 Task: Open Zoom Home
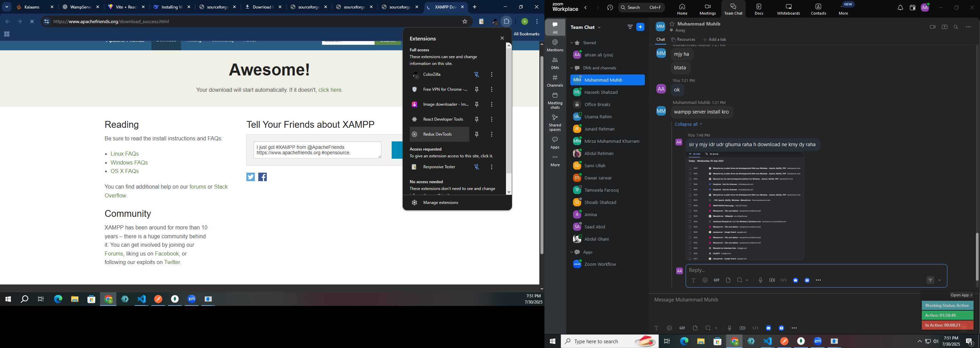pos(682,10)
